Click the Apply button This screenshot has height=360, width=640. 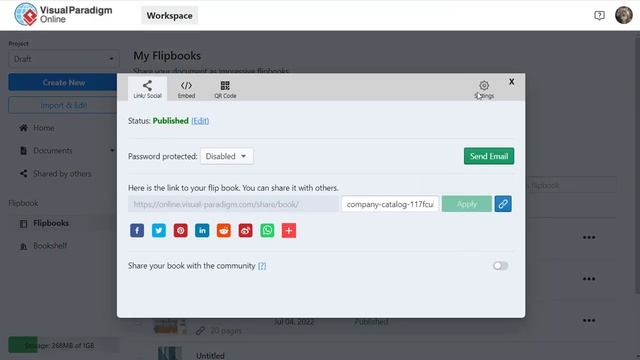[467, 204]
